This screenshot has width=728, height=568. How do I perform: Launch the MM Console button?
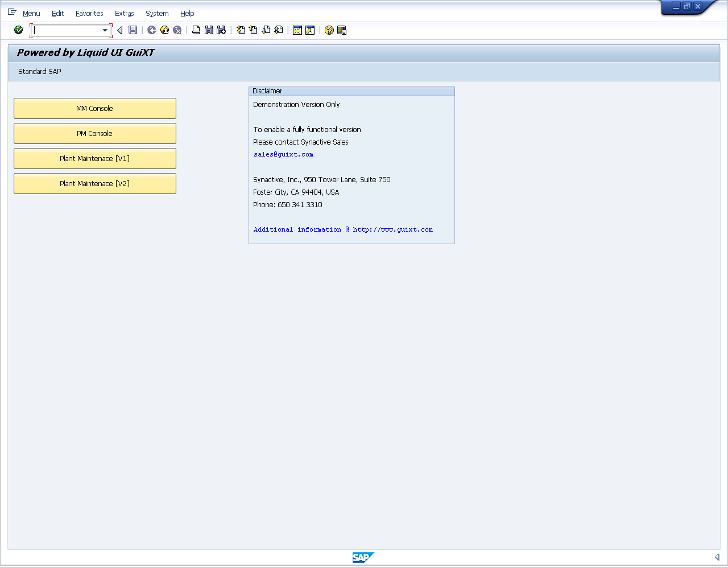95,108
